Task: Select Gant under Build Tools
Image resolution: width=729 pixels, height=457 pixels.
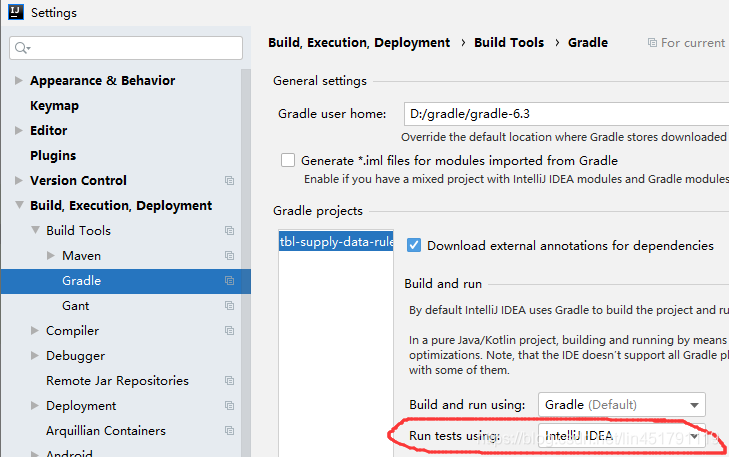Action: (x=75, y=306)
